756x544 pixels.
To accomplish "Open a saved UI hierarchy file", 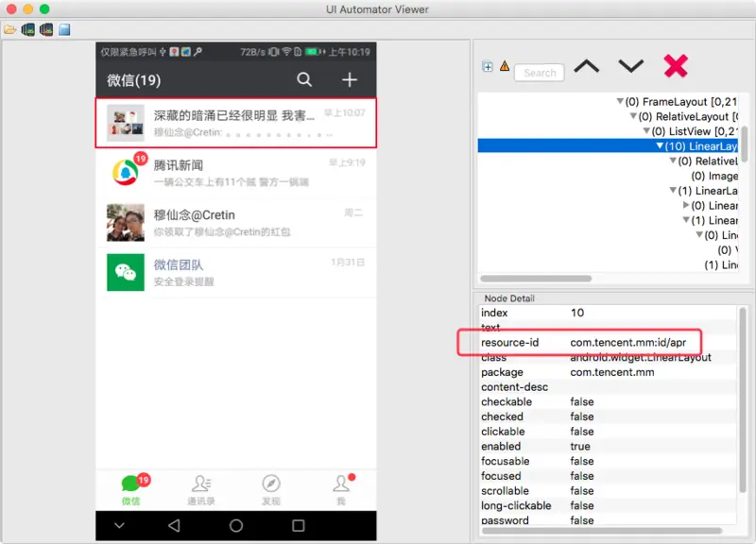I will [9, 29].
